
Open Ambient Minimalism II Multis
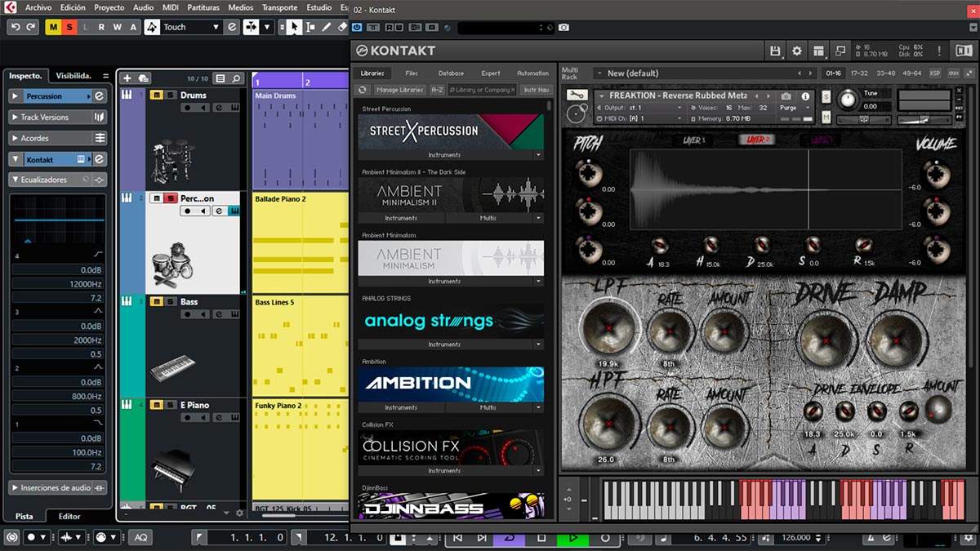[x=488, y=218]
